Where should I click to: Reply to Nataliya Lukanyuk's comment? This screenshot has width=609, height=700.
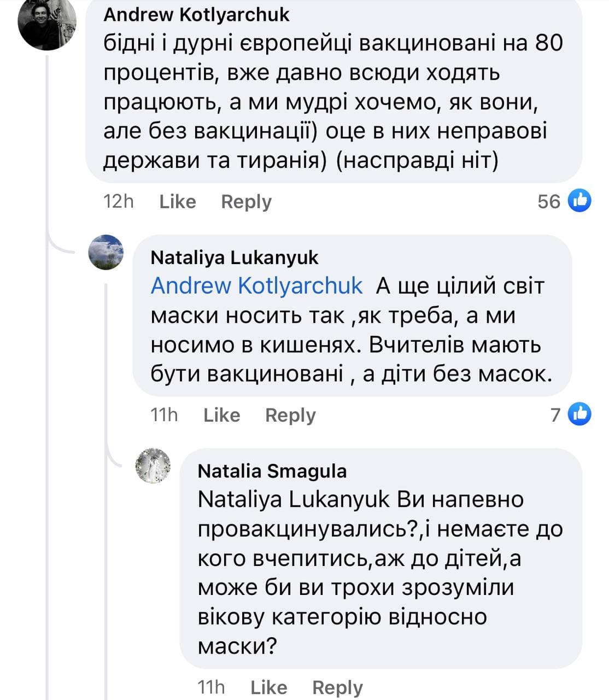tap(290, 415)
